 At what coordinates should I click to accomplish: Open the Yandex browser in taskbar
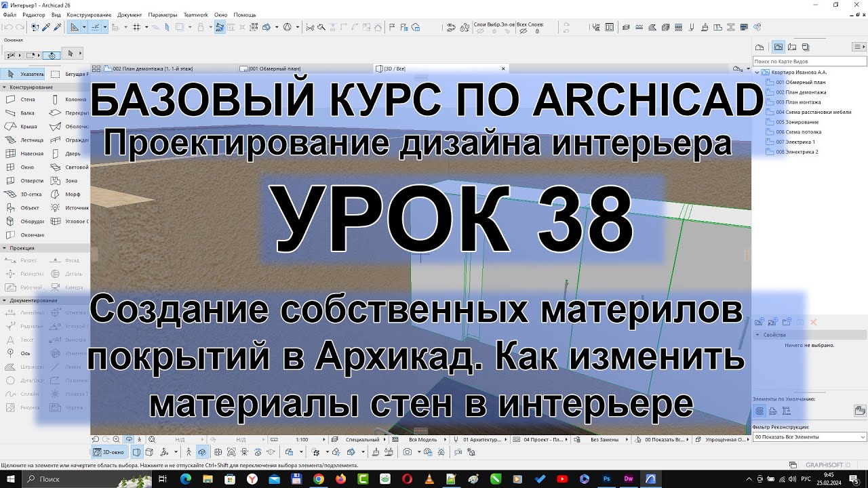point(252,479)
